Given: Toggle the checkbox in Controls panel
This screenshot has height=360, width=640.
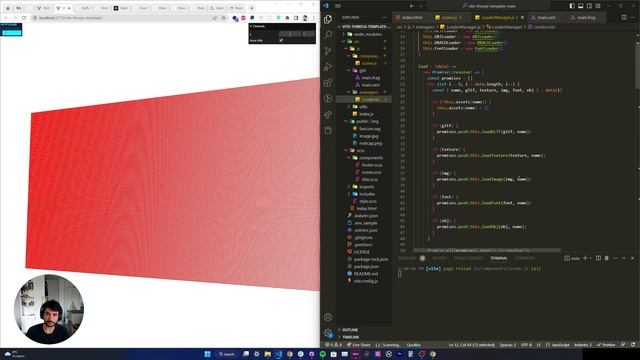Looking at the screenshot, I should pyautogui.click(x=281, y=40).
